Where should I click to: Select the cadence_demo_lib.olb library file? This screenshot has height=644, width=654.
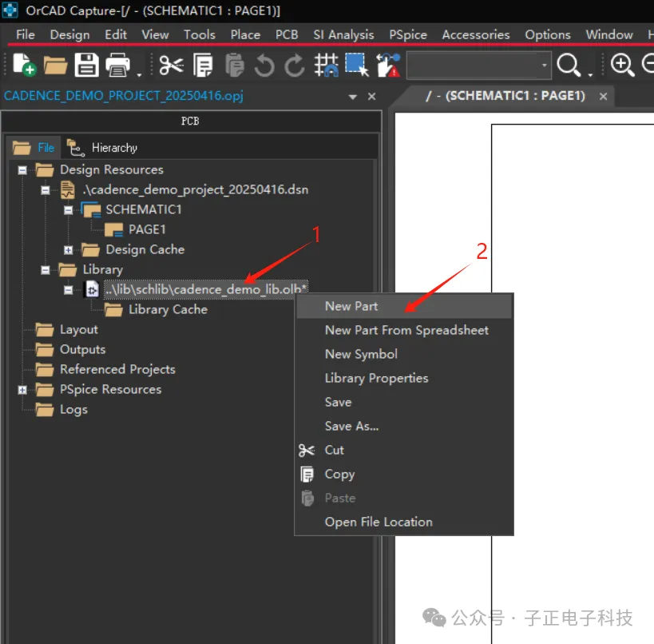click(206, 289)
